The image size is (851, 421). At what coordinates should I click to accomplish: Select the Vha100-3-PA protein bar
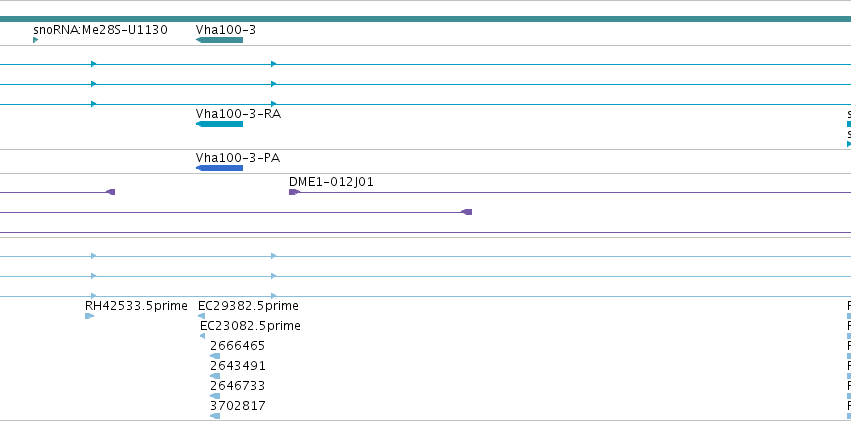219,168
